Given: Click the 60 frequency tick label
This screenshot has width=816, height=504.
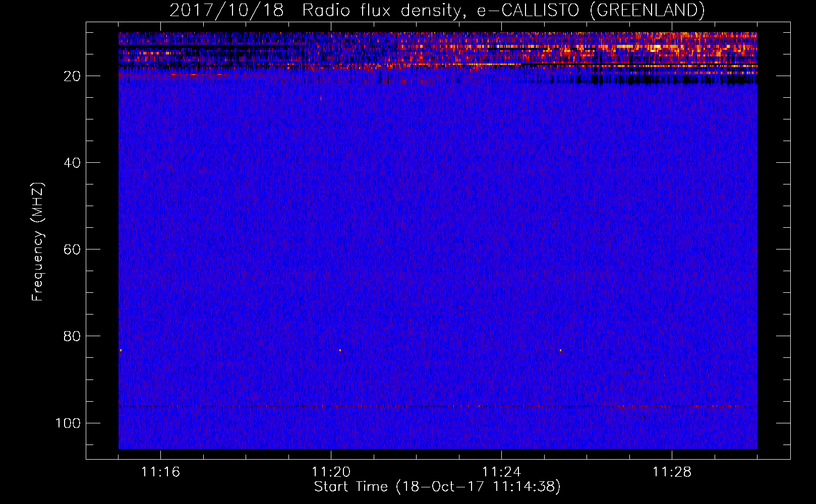Looking at the screenshot, I should click(x=72, y=249).
